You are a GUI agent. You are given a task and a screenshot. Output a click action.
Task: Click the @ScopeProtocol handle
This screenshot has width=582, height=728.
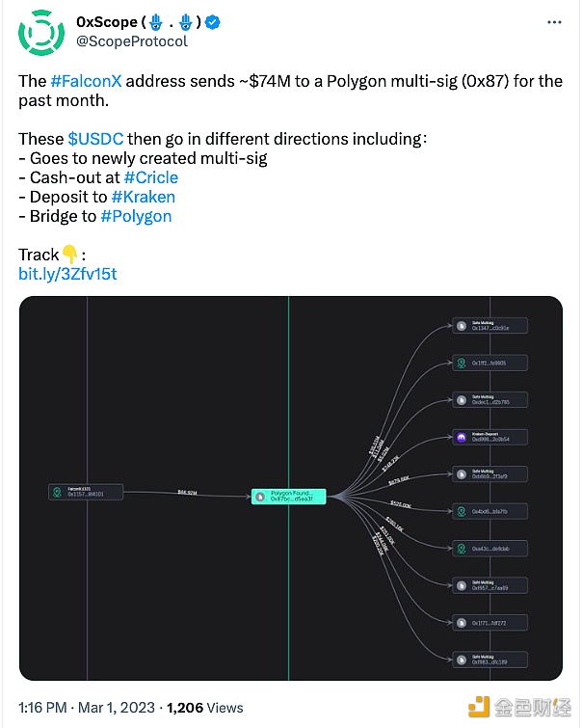pos(131,41)
